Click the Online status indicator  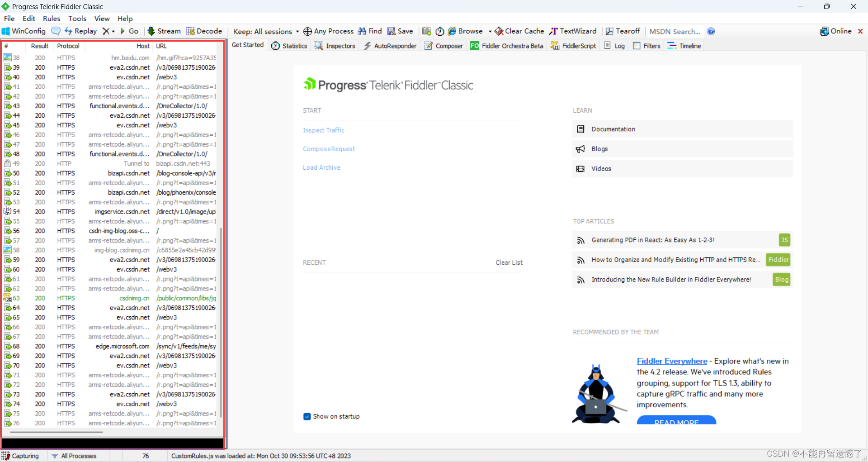835,31
